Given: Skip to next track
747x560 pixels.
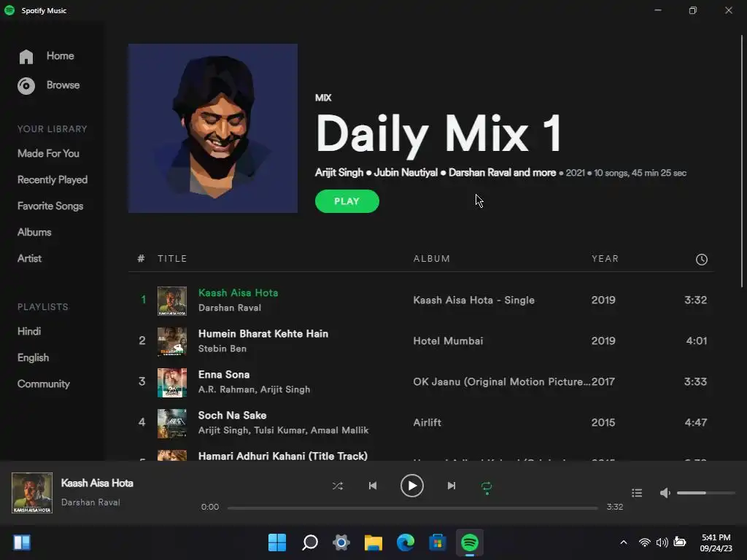Looking at the screenshot, I should tap(451, 486).
